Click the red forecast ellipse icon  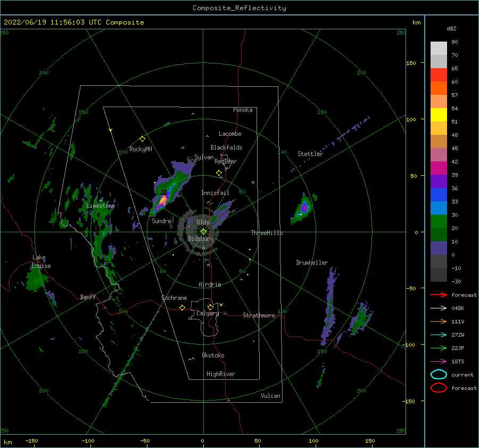(x=439, y=388)
